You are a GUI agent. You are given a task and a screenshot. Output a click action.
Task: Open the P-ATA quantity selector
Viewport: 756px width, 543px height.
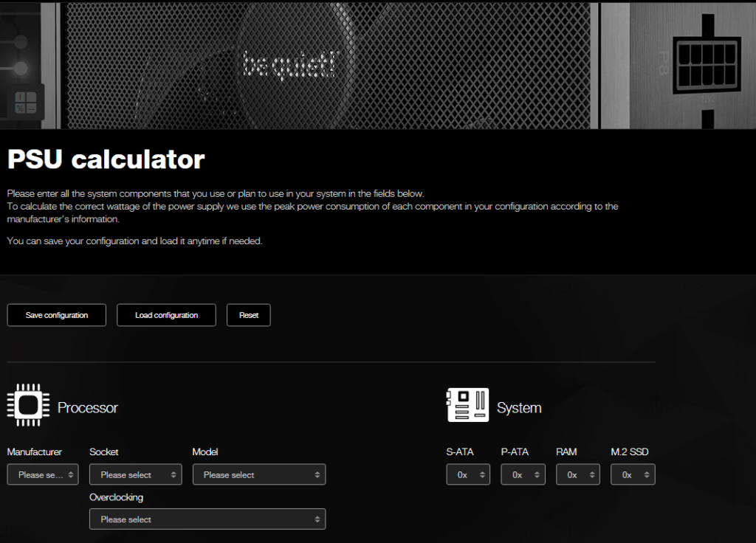517,474
